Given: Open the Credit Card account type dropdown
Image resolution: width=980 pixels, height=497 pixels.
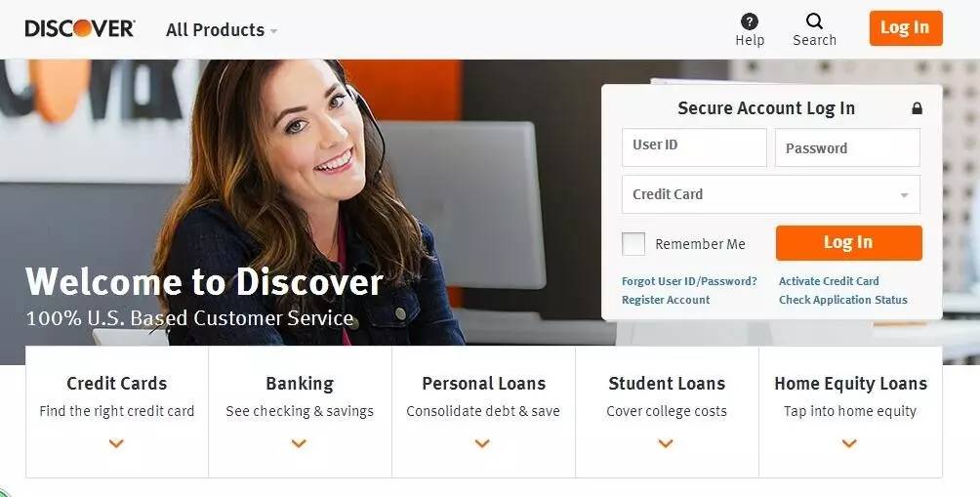Looking at the screenshot, I should (770, 194).
